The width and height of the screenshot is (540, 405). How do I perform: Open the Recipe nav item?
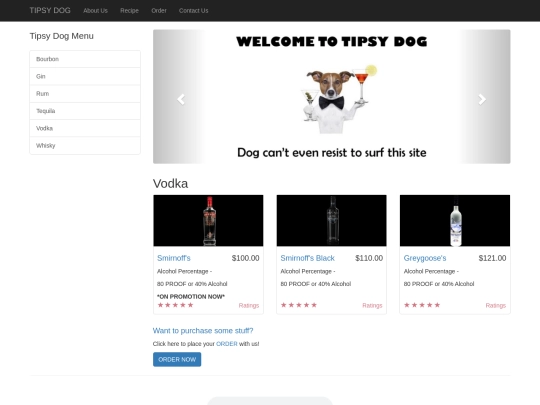[129, 11]
